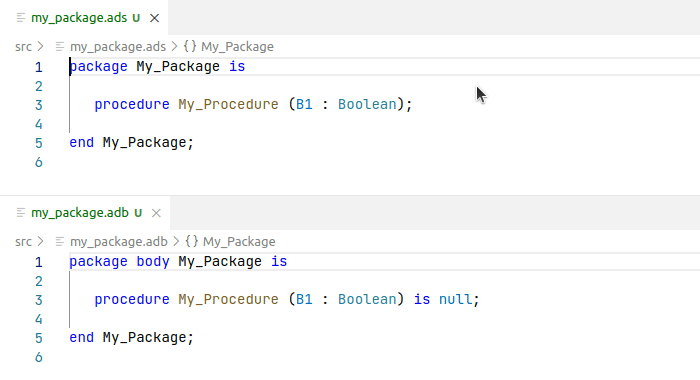700x380 pixels.
Task: Click file icon on my_package.adb tab
Action: (x=21, y=213)
